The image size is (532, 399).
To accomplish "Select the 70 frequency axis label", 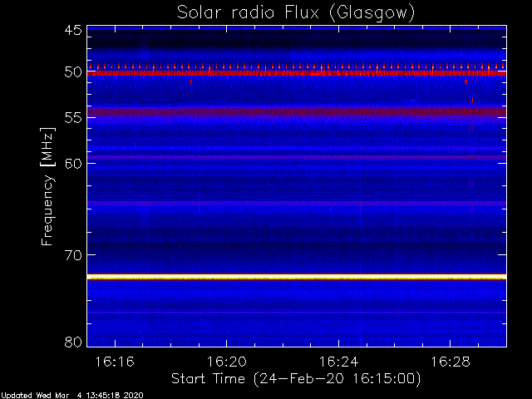I will [73, 255].
